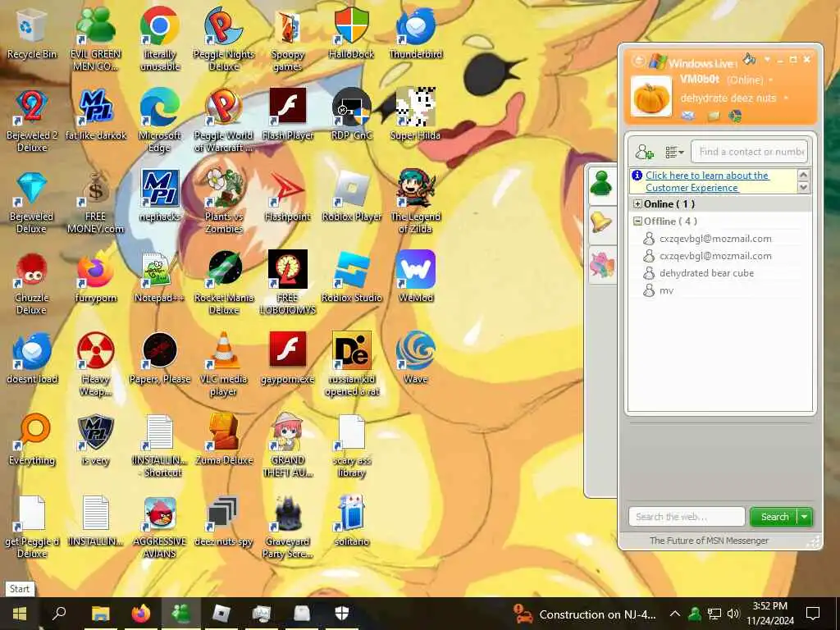Viewport: 840px width, 630px height.
Task: Click volume speaker tray icon
Action: [733, 614]
